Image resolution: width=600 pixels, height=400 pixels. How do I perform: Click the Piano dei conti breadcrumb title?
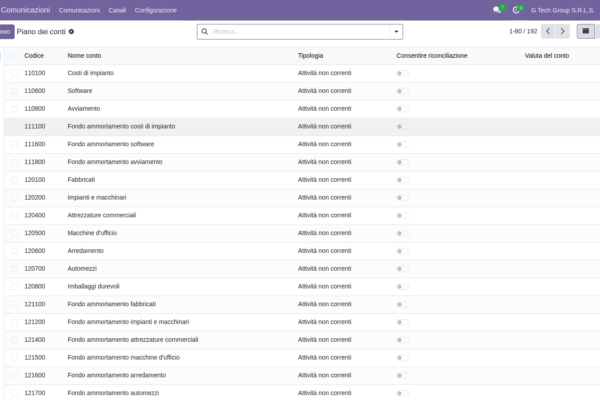click(x=41, y=32)
